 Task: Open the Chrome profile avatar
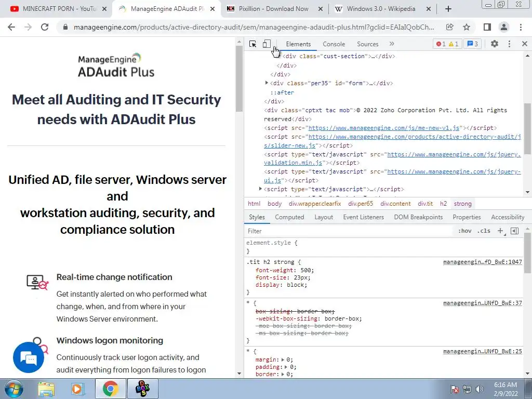[x=504, y=27]
